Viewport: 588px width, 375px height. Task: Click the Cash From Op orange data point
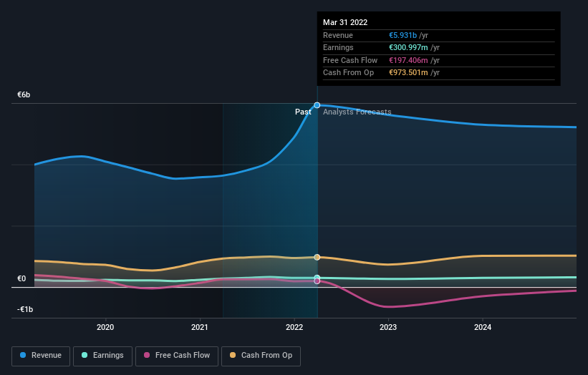point(317,257)
